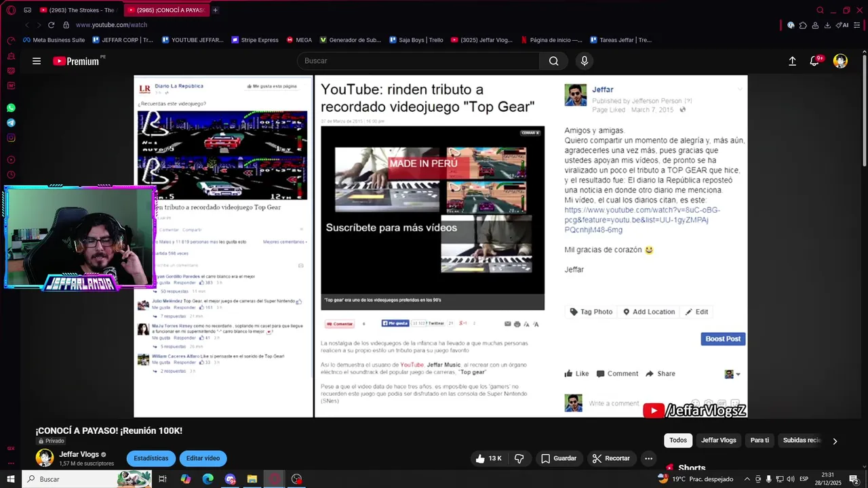This screenshot has width=868, height=488.
Task: Start voice search with microphone
Action: (585, 61)
